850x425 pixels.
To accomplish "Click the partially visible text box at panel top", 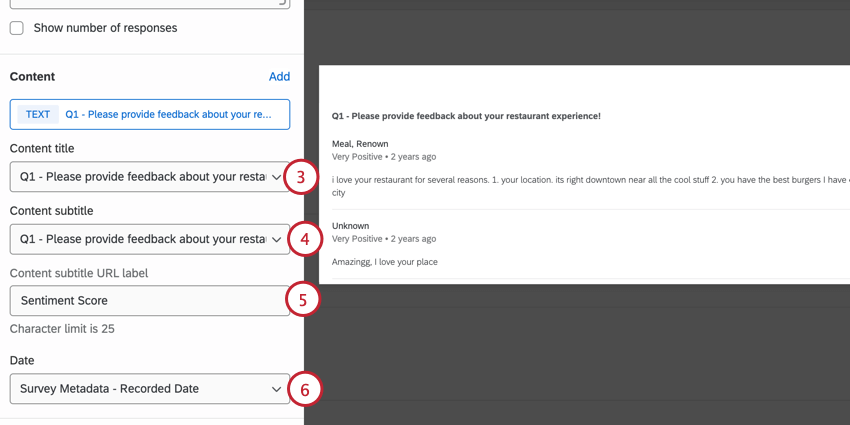I will (x=150, y=4).
